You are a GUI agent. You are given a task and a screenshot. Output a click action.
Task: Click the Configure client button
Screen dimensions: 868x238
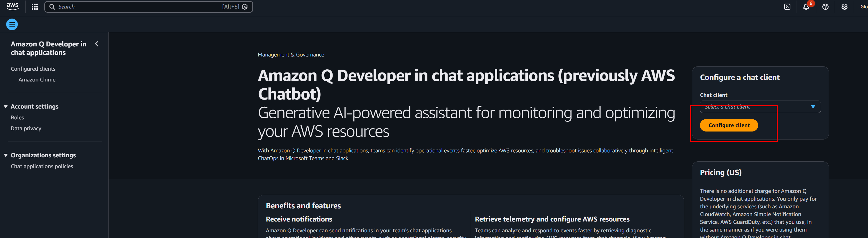(729, 125)
